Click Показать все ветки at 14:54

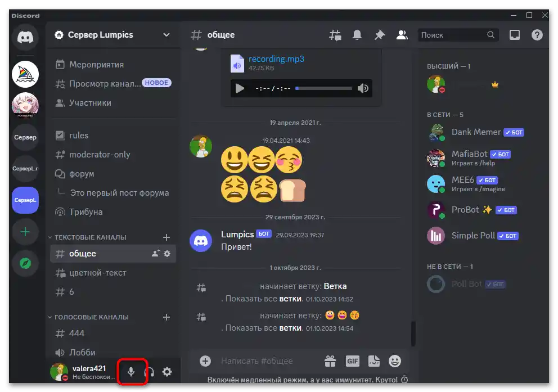[264, 328]
